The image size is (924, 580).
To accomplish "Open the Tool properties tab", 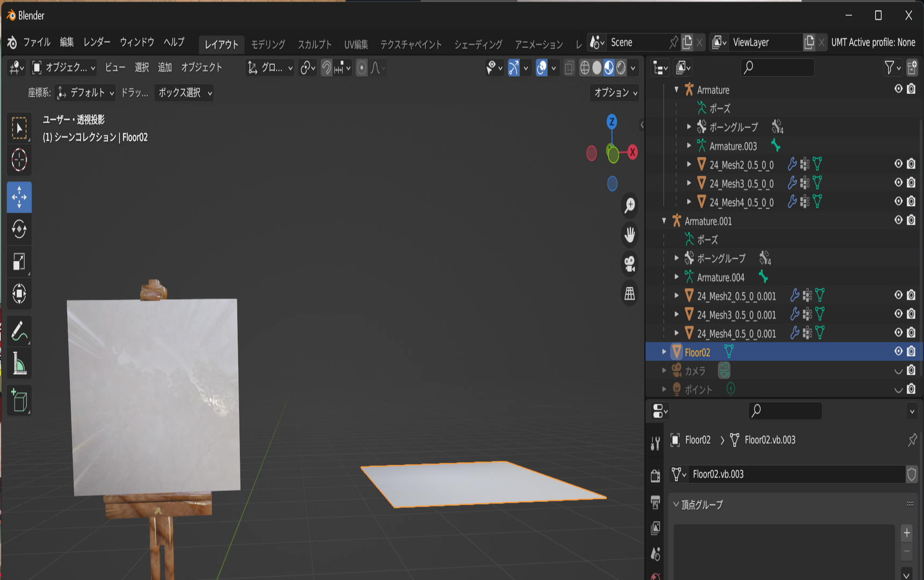I will coord(656,444).
